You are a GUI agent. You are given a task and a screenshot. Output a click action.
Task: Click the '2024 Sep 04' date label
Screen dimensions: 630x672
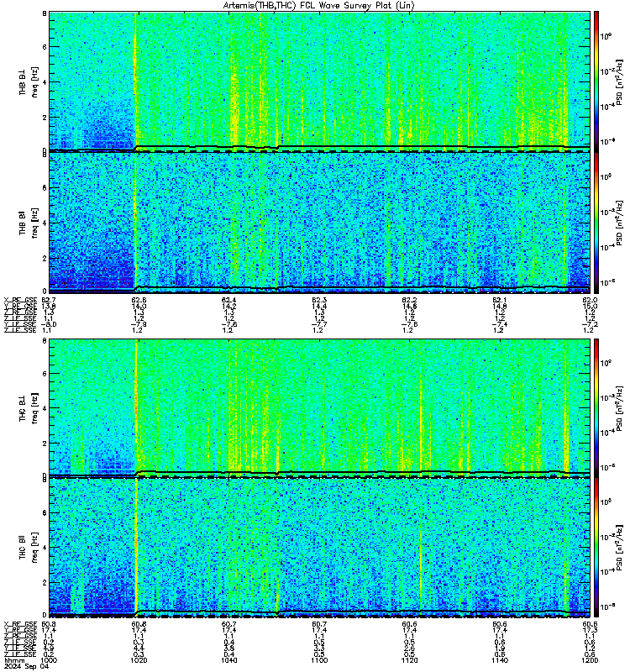coord(26,666)
